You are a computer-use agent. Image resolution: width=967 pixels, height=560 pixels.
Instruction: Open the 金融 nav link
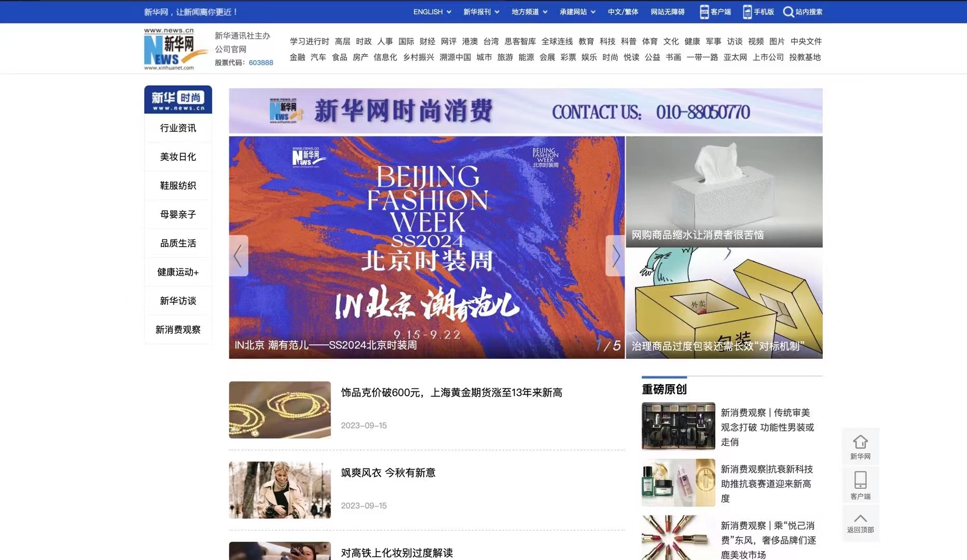[x=297, y=57]
